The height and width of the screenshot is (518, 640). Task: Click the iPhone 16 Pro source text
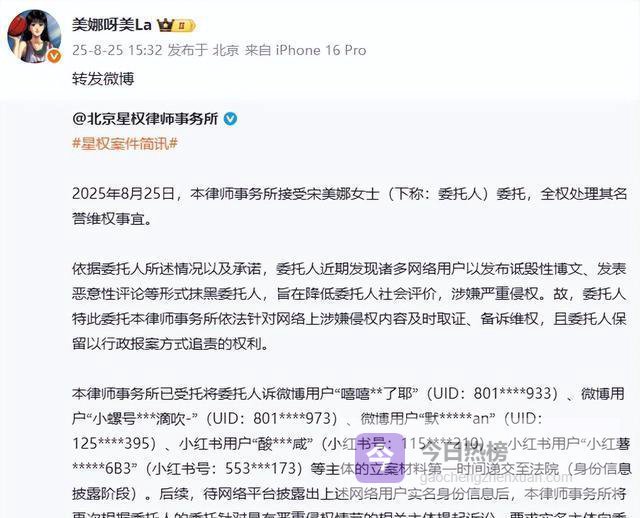point(321,50)
